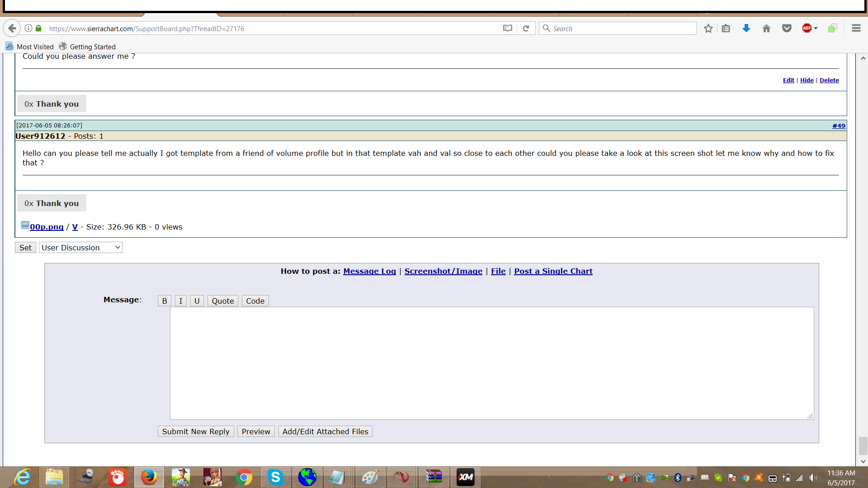Expand the User Discussion dropdown
Viewport: 868px width, 488px height.
(x=80, y=248)
